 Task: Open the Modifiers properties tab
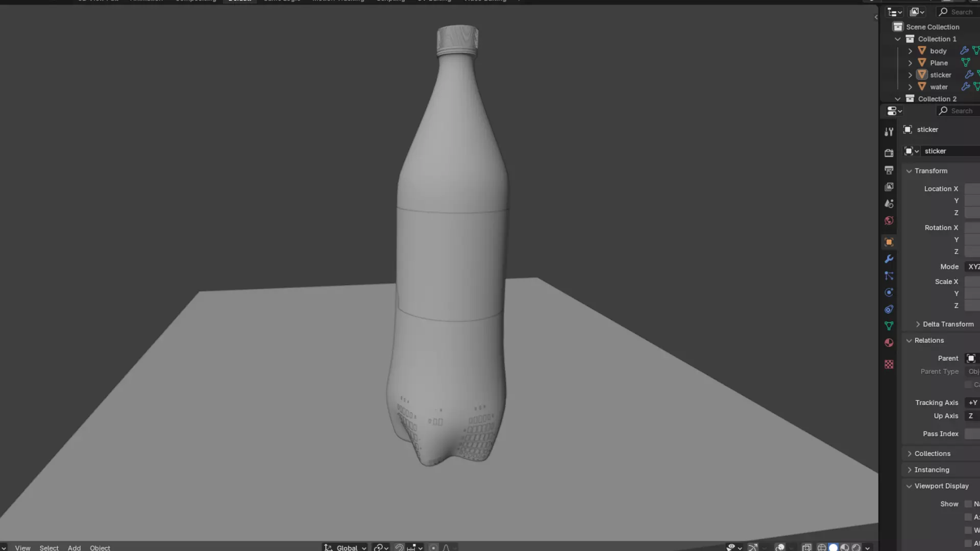(x=889, y=259)
